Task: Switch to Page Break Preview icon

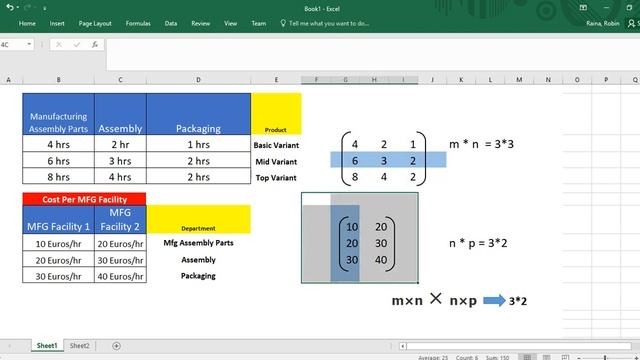Action: point(565,357)
